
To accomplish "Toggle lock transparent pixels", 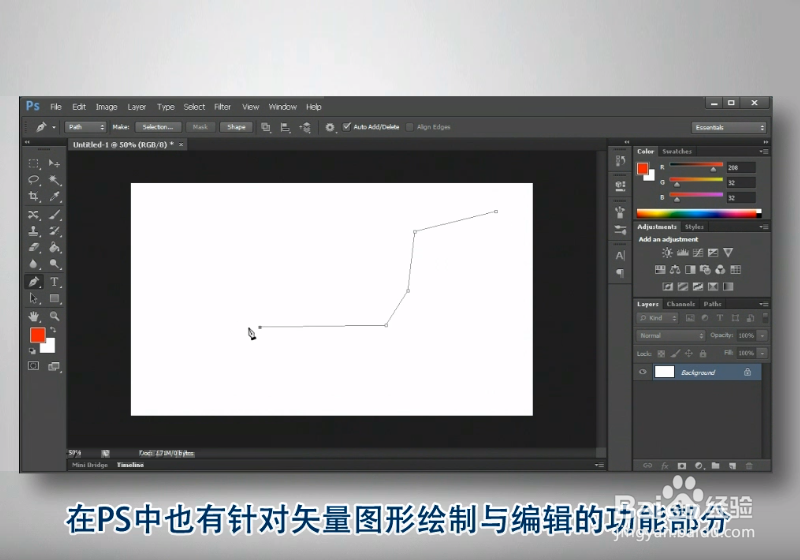I will [x=661, y=353].
